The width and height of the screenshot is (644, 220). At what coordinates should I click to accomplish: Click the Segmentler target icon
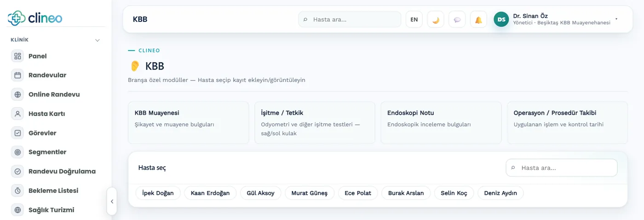pos(17,152)
